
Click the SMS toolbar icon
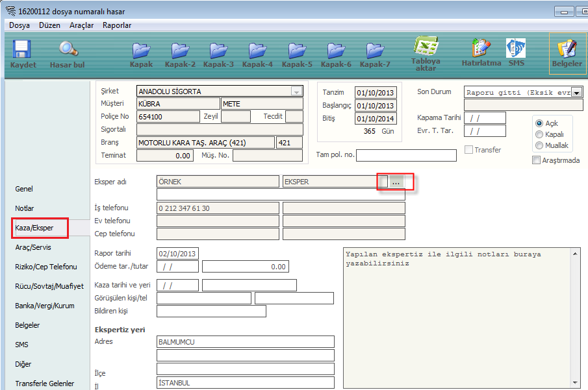517,51
